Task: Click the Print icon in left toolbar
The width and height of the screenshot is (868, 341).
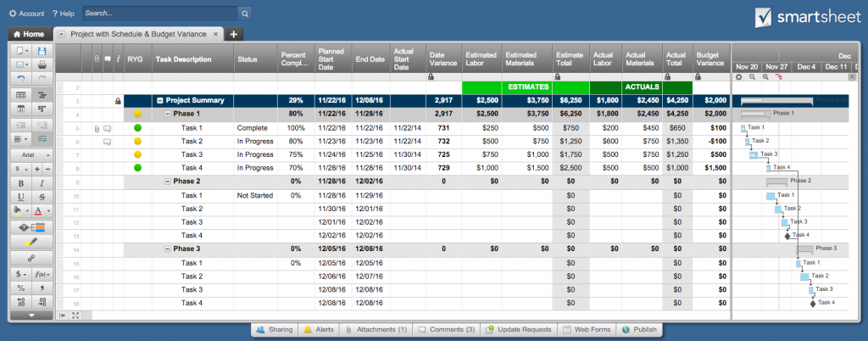Action: 42,64
